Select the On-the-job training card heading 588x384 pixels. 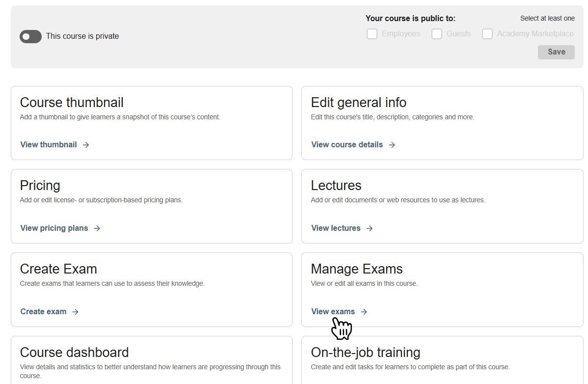point(366,353)
